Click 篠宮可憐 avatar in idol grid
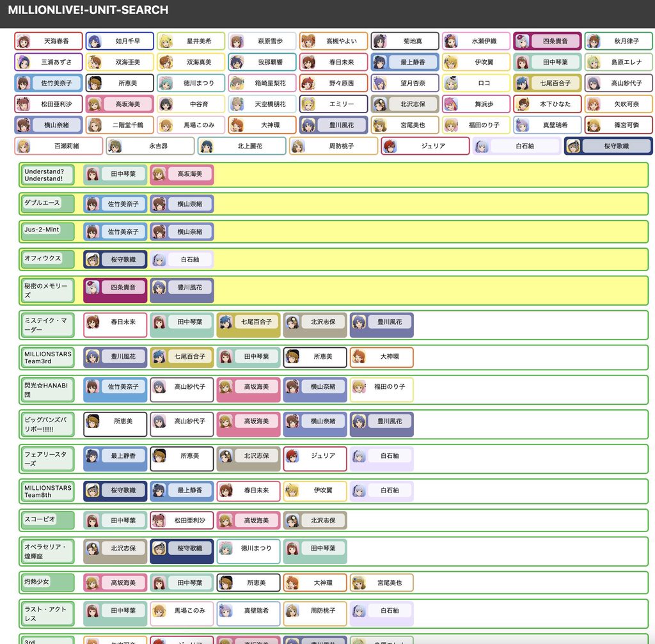 pyautogui.click(x=593, y=125)
